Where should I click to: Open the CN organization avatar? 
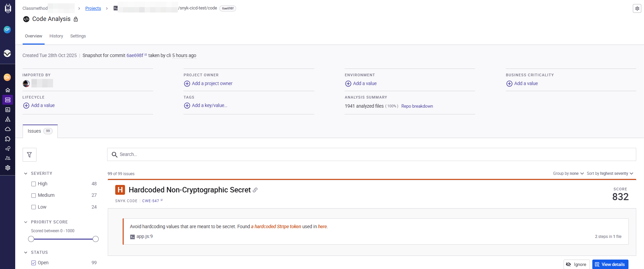pyautogui.click(x=7, y=77)
